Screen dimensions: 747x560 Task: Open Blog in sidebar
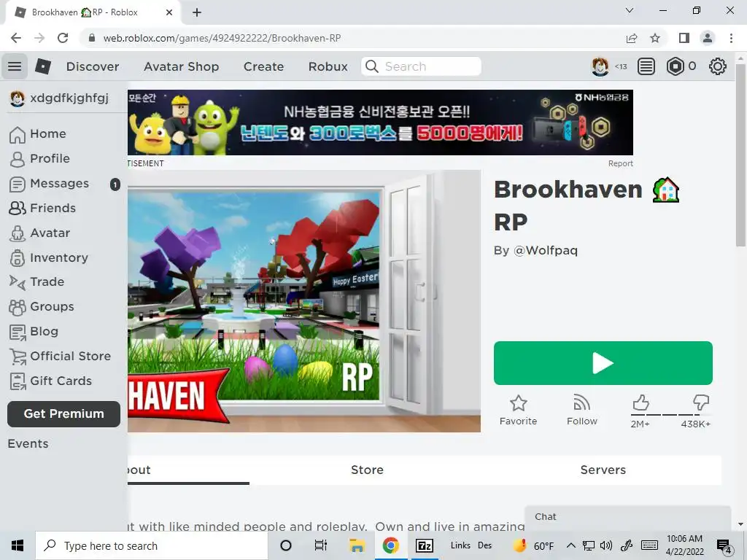(34, 332)
